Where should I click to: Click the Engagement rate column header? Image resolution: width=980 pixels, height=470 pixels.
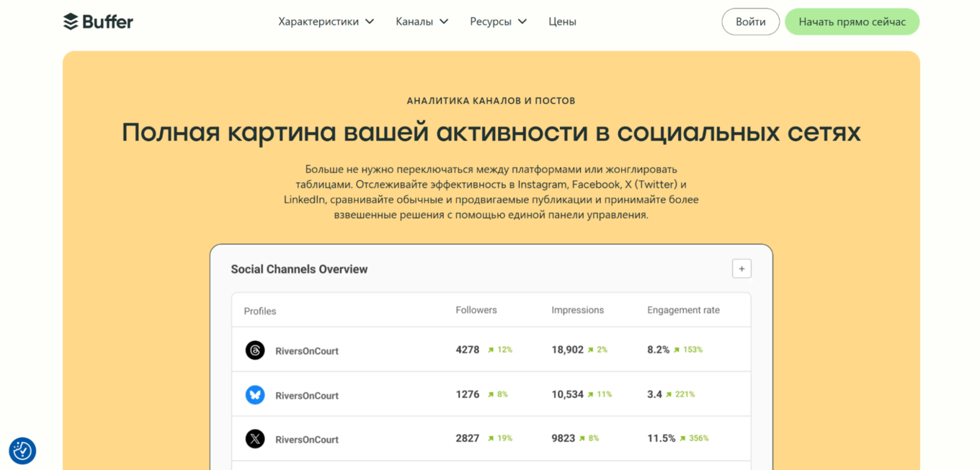coord(682,310)
